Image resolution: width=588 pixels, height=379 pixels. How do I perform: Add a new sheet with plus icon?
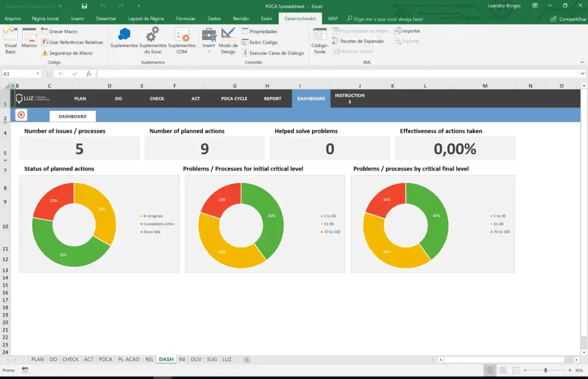click(247, 359)
